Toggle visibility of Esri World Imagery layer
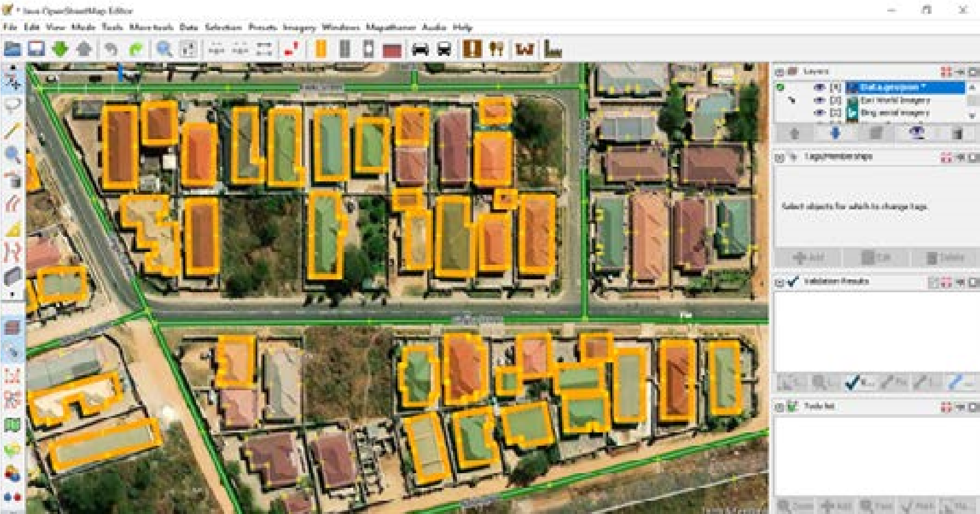Viewport: 980px width, 514px height. (819, 101)
